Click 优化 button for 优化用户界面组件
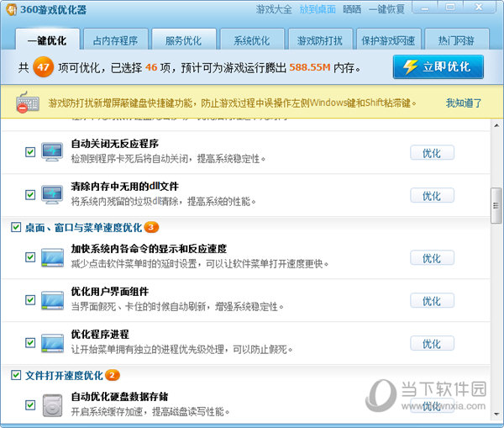The height and width of the screenshot is (428, 504). pos(432,300)
